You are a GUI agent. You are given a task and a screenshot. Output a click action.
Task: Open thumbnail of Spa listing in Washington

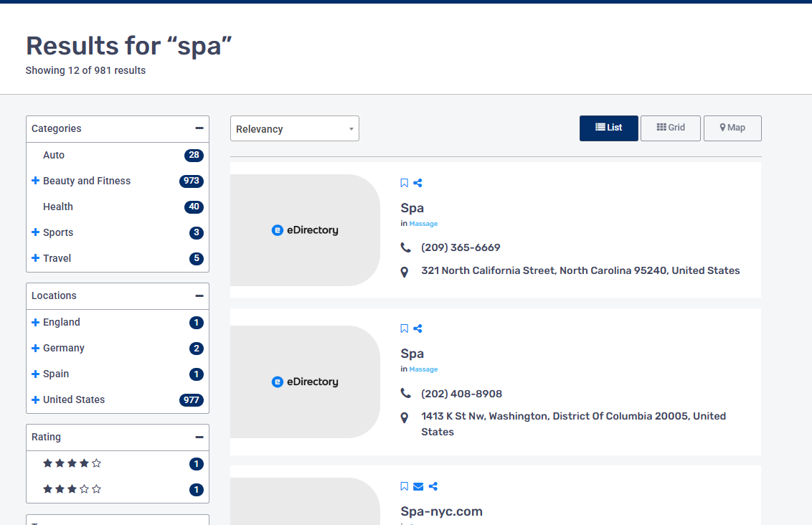(305, 382)
